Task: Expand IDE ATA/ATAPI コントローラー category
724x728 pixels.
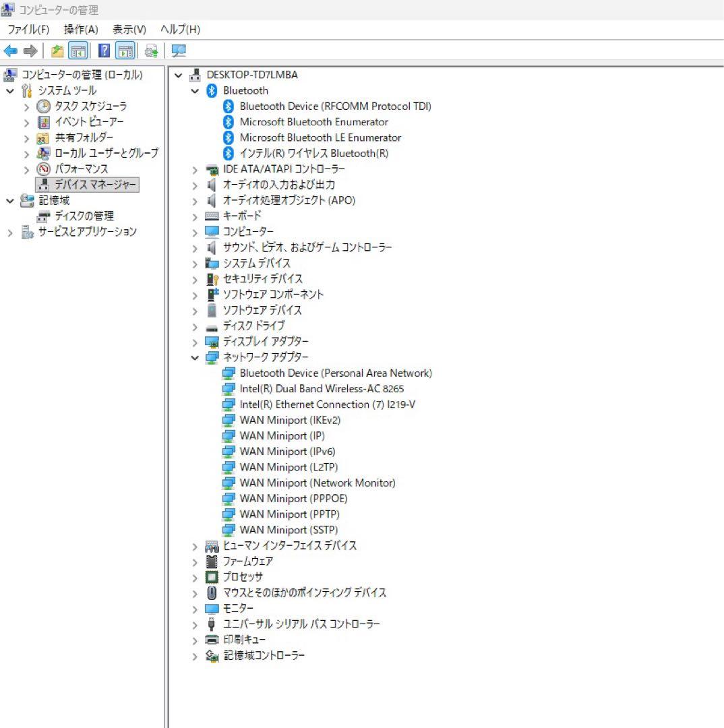Action: point(195,169)
